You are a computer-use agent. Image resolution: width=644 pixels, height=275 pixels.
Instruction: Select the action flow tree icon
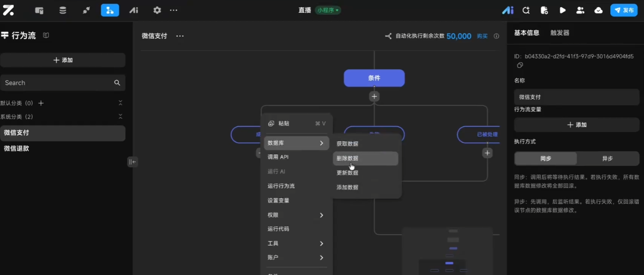click(x=110, y=10)
